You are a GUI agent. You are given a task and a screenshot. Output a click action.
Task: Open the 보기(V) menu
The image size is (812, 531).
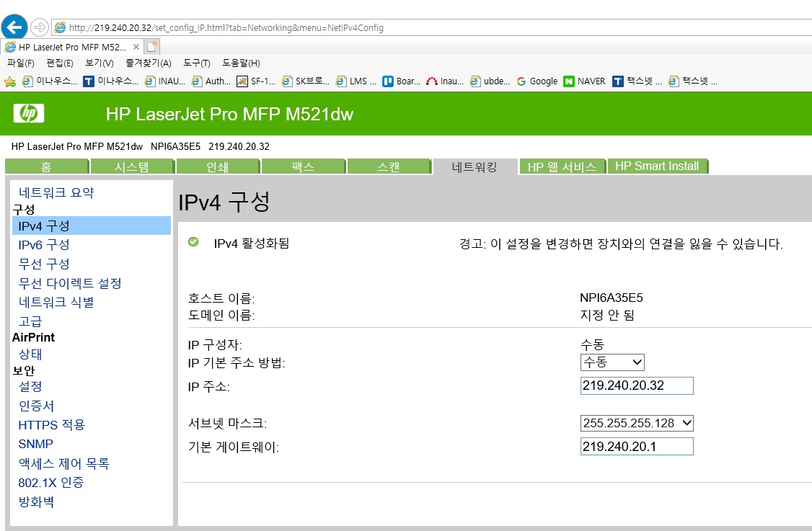click(x=100, y=63)
